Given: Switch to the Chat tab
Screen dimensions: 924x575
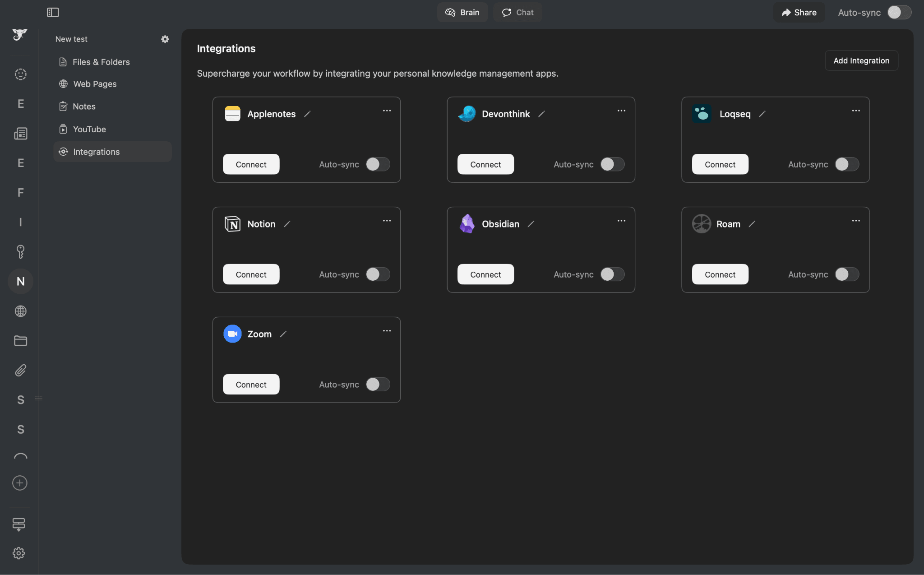Looking at the screenshot, I should pos(517,12).
